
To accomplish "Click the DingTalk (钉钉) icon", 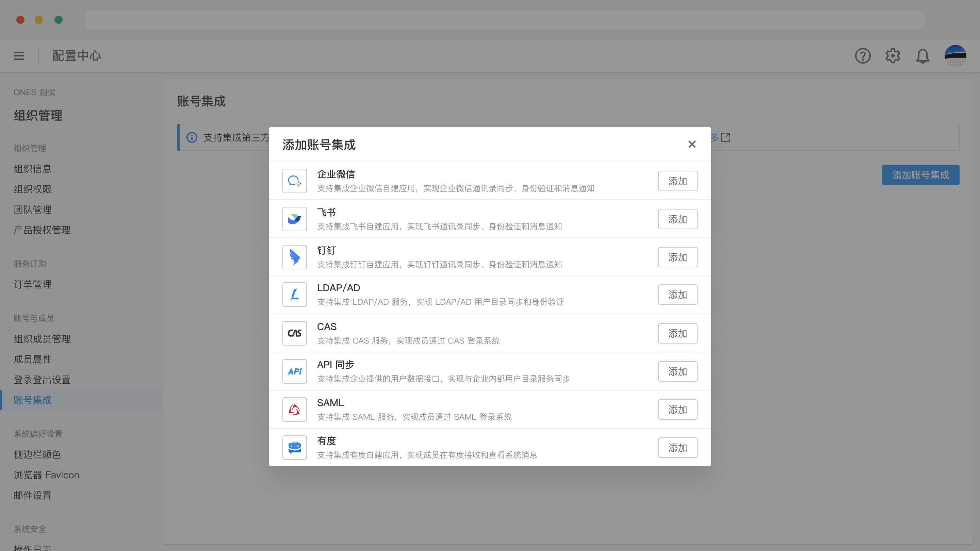I will [x=294, y=257].
